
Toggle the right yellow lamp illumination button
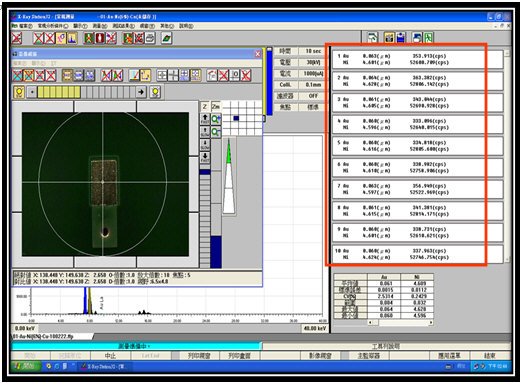click(155, 92)
